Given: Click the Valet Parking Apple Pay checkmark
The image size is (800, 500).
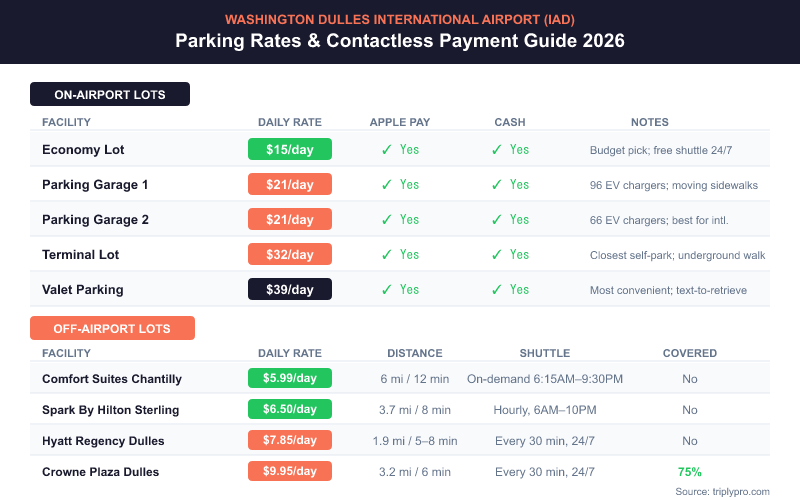Looking at the screenshot, I should (x=386, y=290).
